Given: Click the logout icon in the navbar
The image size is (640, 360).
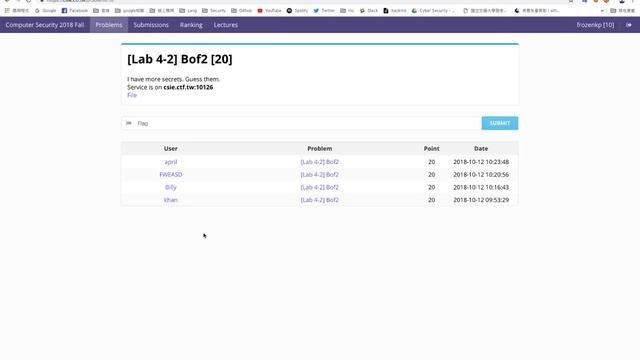Looking at the screenshot, I should pos(629,25).
